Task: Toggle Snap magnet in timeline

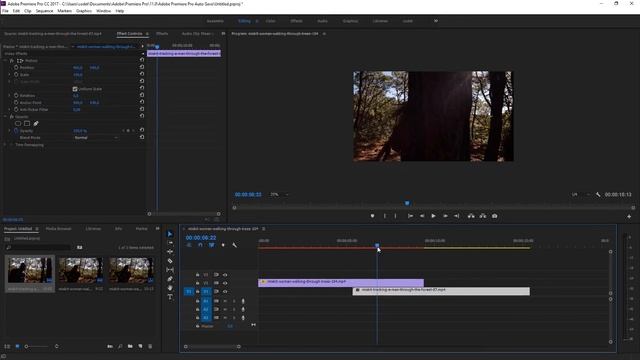Action: tap(200, 245)
